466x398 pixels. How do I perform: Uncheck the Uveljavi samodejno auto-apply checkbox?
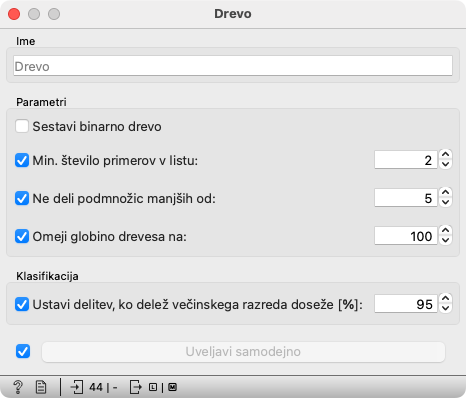[x=23, y=351]
